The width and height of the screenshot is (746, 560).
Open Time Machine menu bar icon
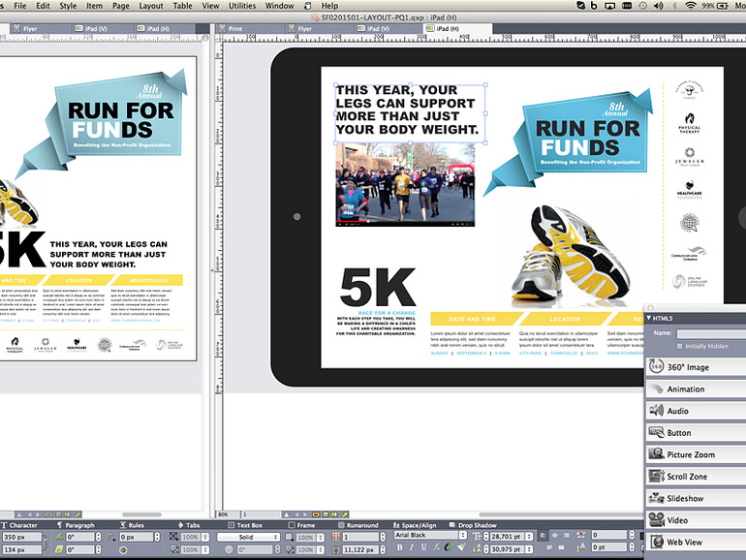642,6
